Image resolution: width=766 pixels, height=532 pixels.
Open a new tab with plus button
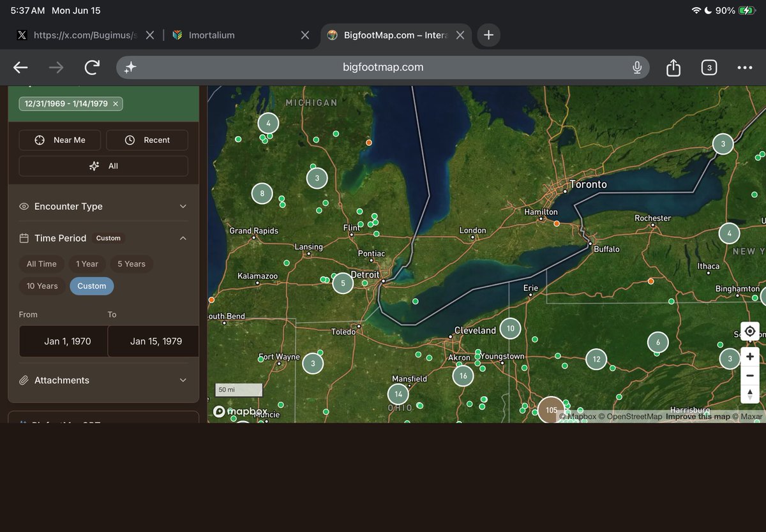[488, 35]
